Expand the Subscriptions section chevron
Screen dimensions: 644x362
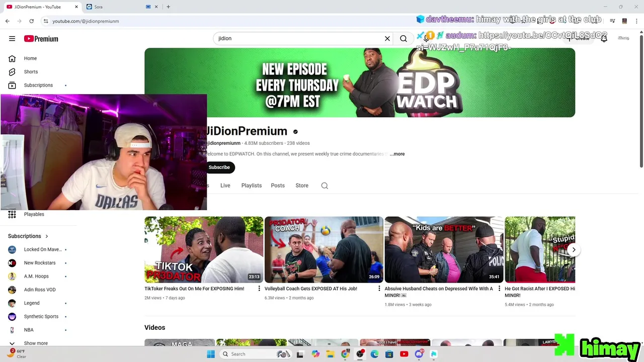point(47,236)
